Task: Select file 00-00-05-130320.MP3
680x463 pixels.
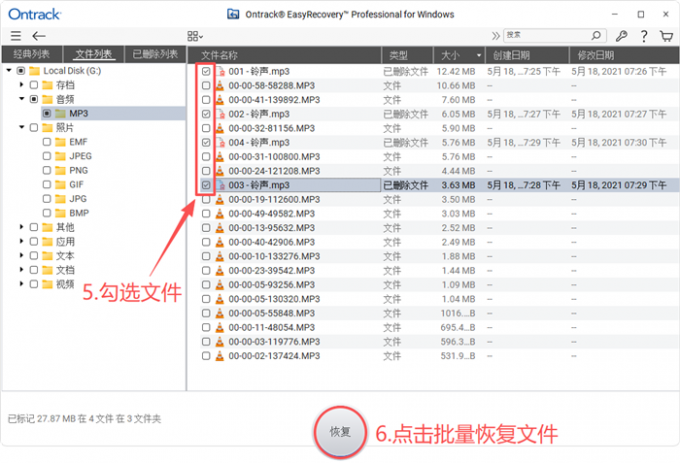Action: [x=274, y=299]
